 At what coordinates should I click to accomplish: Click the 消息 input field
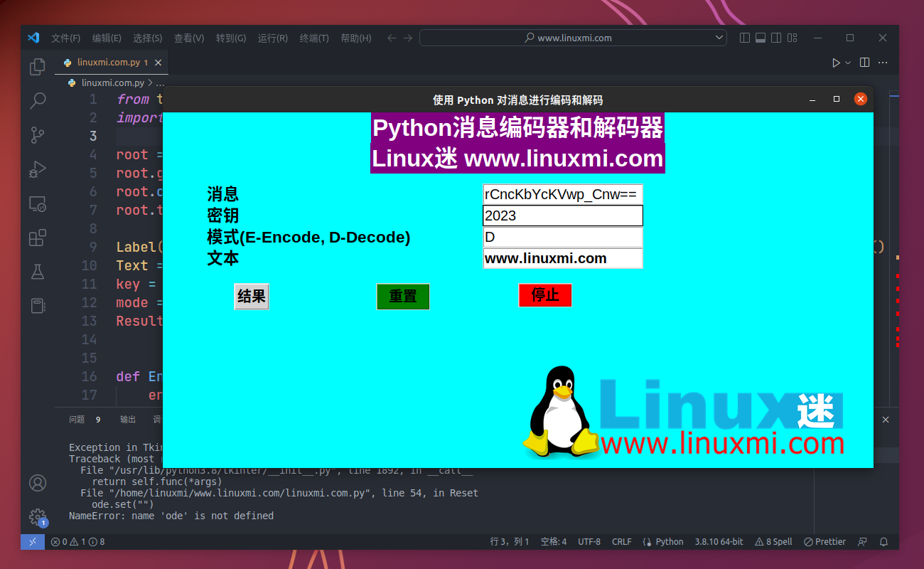coord(563,194)
